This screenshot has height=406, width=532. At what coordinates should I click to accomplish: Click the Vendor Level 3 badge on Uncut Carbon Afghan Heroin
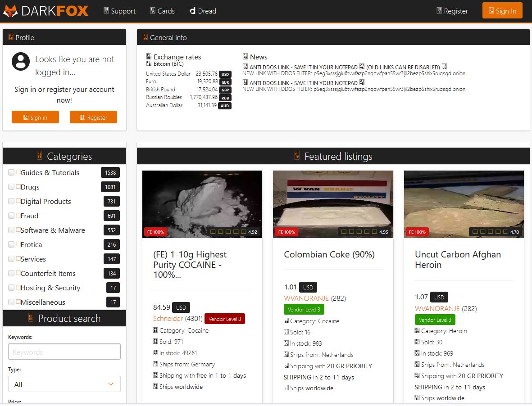click(435, 320)
